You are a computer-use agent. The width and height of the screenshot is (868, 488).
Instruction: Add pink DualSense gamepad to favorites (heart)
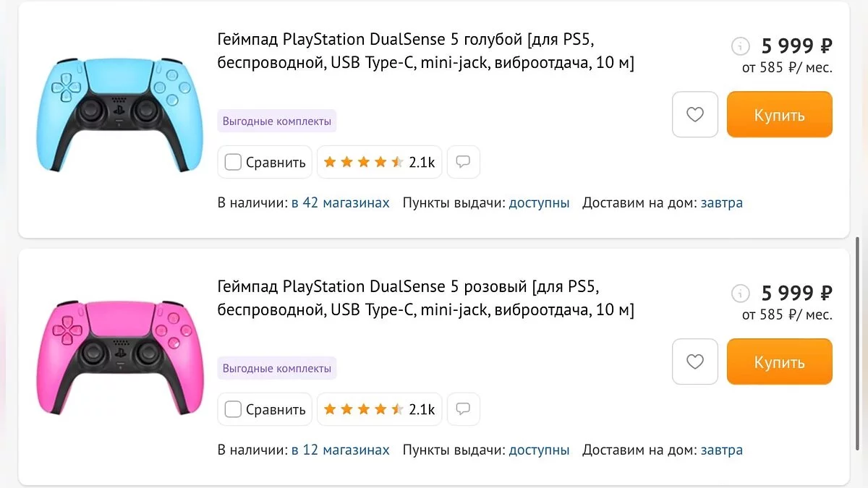pyautogui.click(x=694, y=361)
